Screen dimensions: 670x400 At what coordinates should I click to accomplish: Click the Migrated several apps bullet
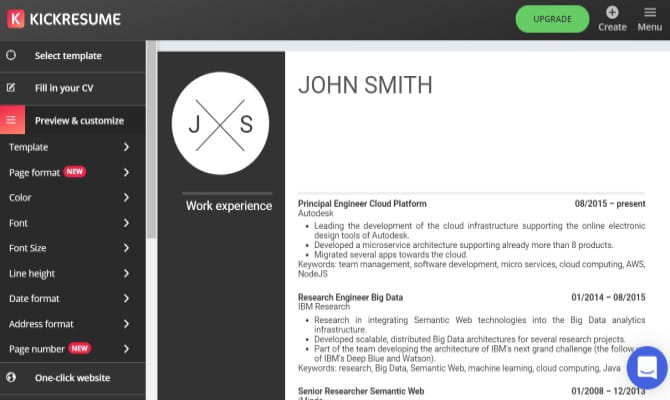(x=391, y=255)
